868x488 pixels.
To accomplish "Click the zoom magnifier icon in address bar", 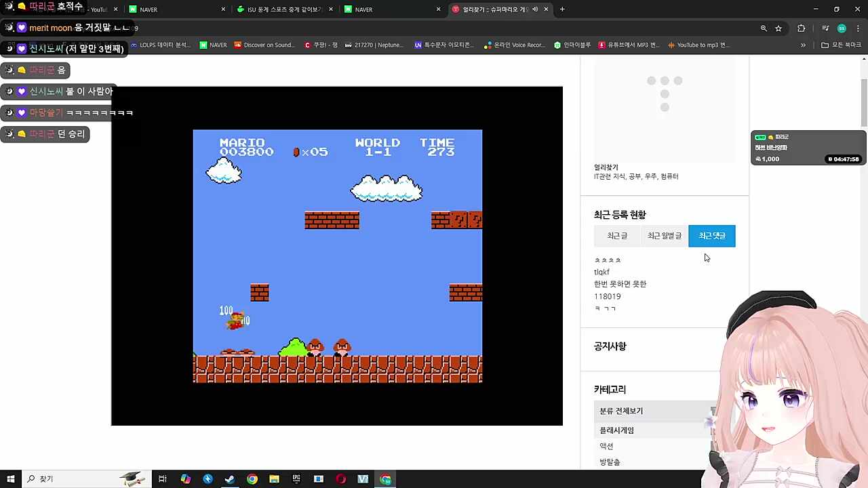I will (x=764, y=28).
